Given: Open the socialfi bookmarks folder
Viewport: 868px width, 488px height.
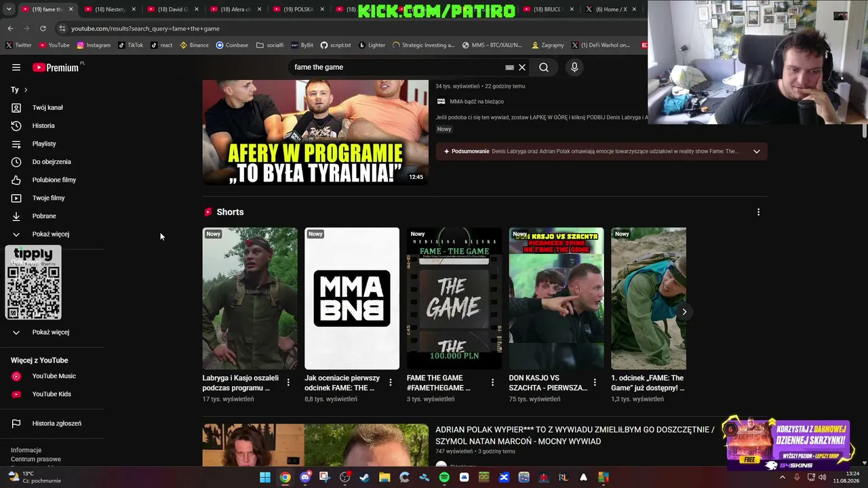Looking at the screenshot, I should pos(270,45).
